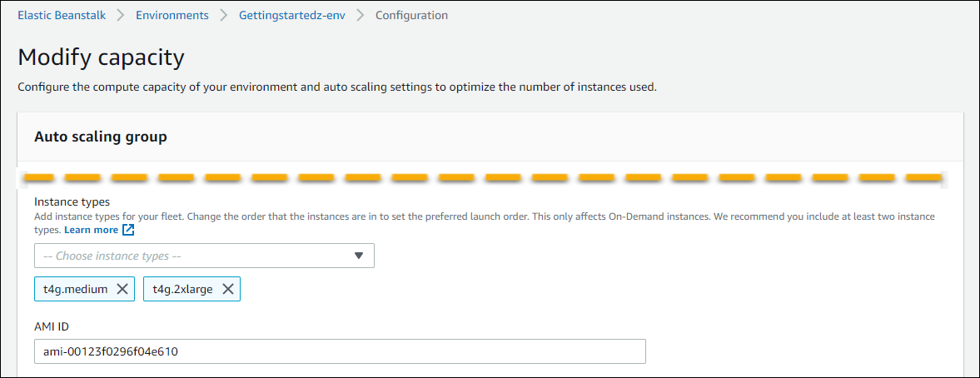Open the Learn more link
The image size is (980, 378).
coord(91,230)
